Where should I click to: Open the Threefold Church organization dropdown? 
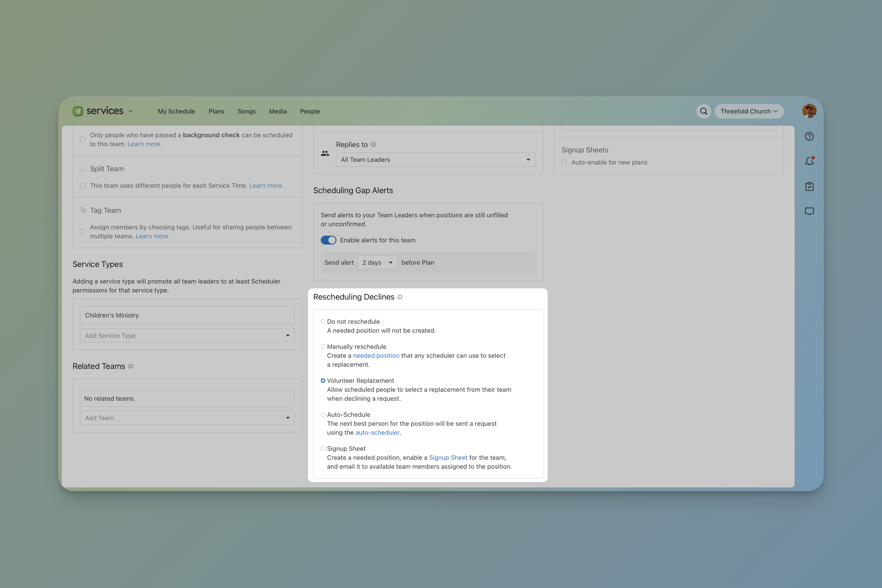click(x=749, y=111)
